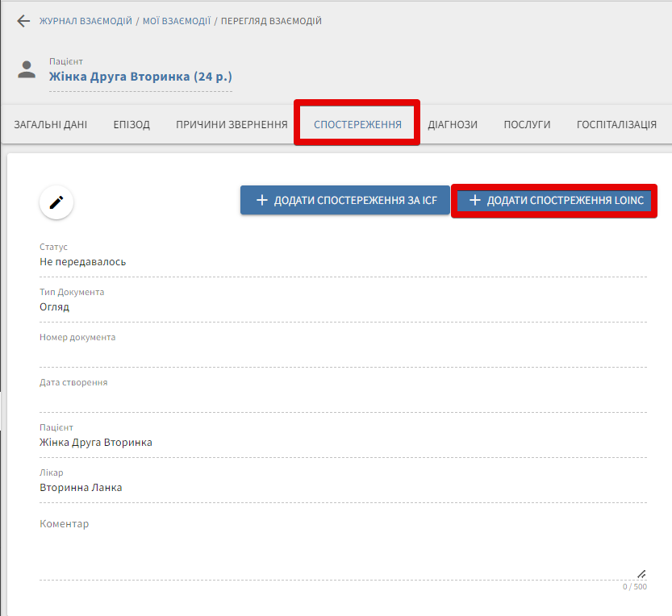Screen dimensions: 672x616
Task: Click the pencil edit icon
Action: pyautogui.click(x=56, y=202)
